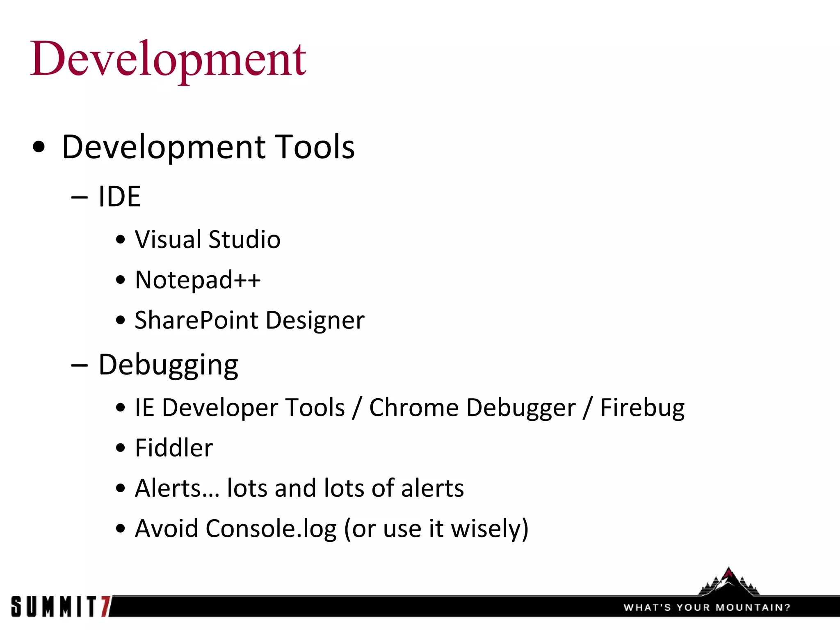The image size is (840, 630).
Task: Click the Debugging sub-heading
Action: pyautogui.click(x=168, y=365)
